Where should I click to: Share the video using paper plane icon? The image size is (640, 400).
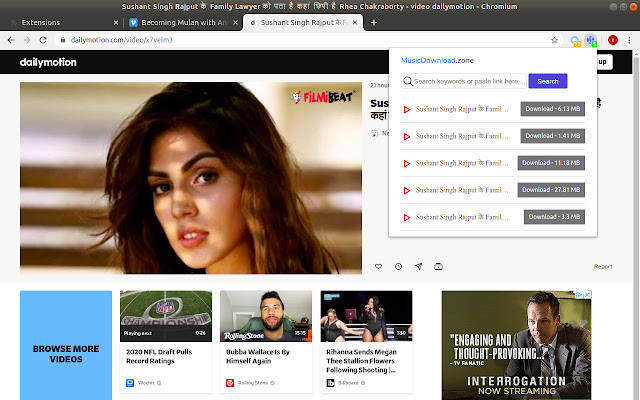pos(418,266)
